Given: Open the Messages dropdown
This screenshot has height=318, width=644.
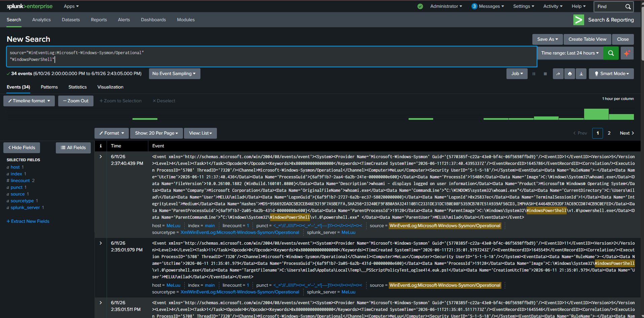Looking at the screenshot, I should (488, 6).
